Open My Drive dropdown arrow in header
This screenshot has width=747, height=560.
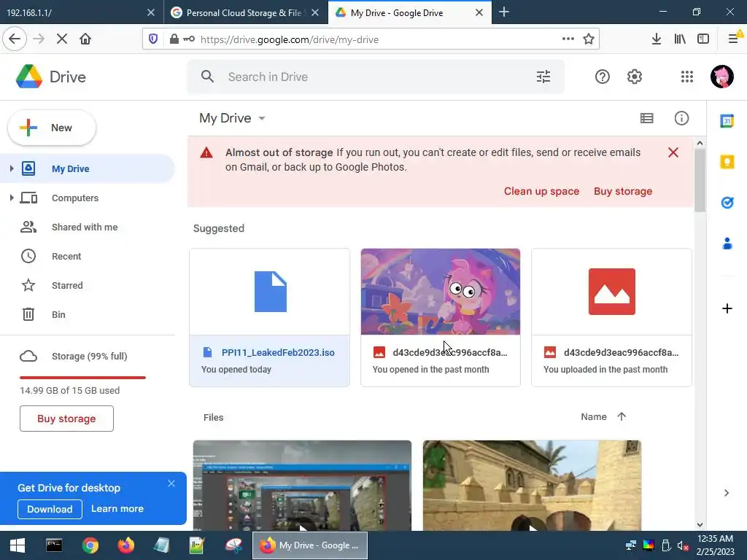coord(262,118)
